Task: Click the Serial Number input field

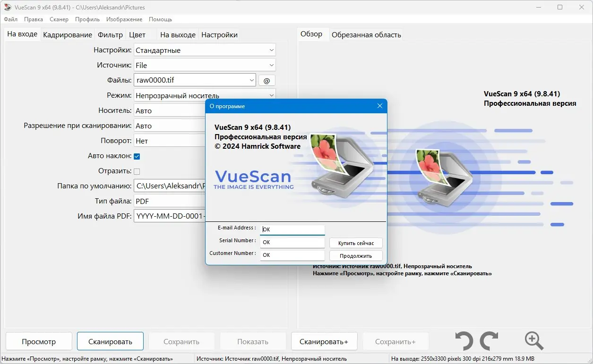Action: (x=292, y=242)
